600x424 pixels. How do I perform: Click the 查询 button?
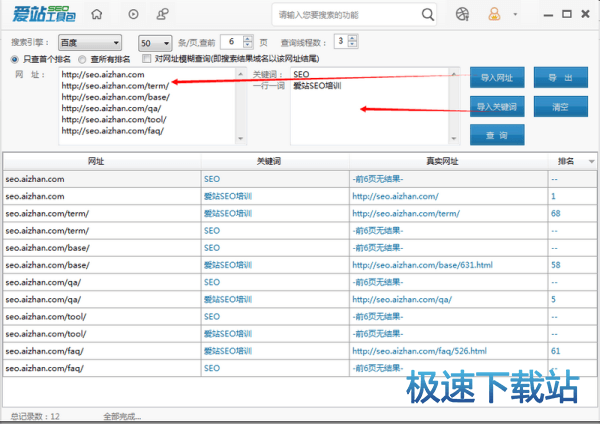(x=497, y=135)
